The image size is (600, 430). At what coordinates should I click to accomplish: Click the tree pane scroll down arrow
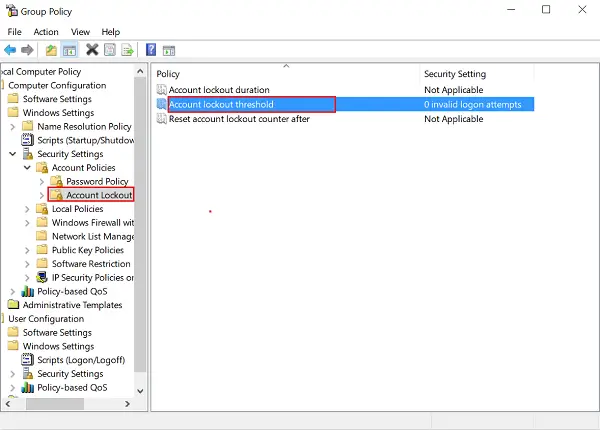140,391
